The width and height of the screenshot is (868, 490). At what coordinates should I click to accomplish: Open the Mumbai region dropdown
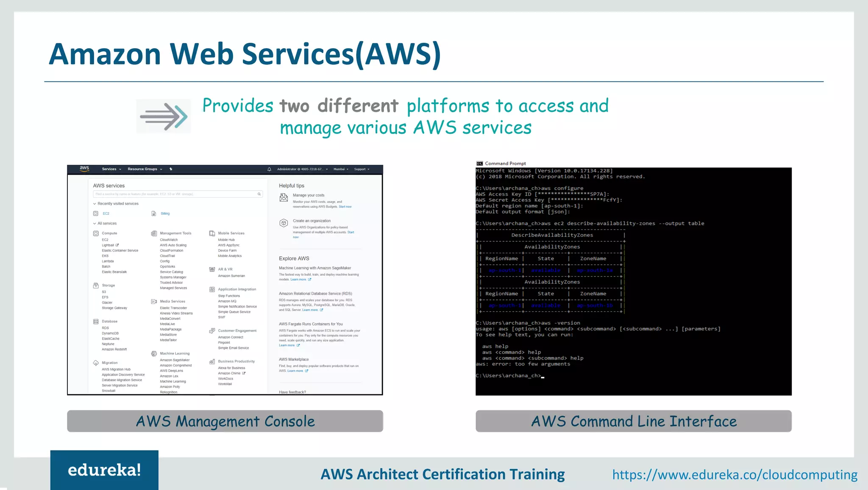click(x=341, y=169)
